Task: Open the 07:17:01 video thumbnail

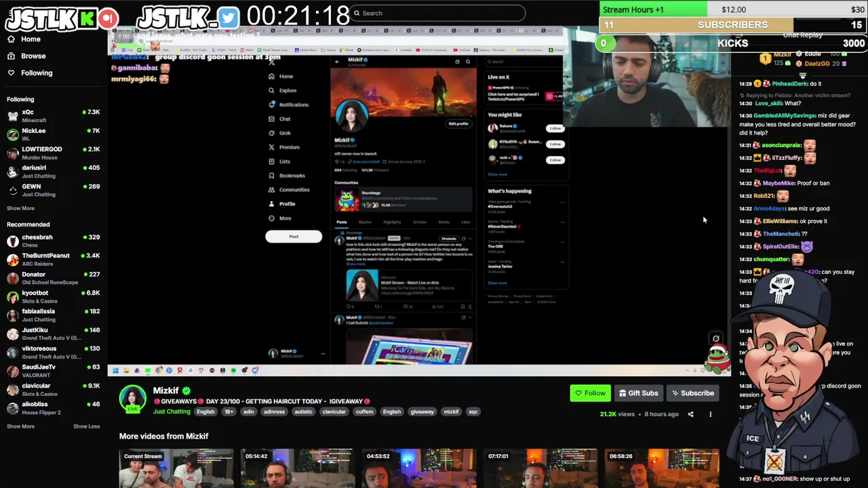Action: pos(540,468)
